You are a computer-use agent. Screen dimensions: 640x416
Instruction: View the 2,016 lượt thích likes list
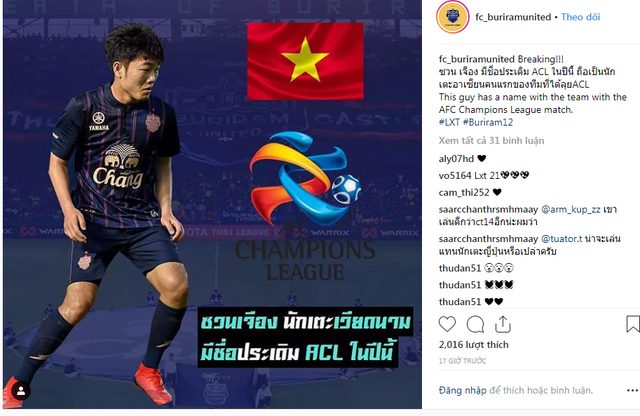pyautogui.click(x=473, y=345)
